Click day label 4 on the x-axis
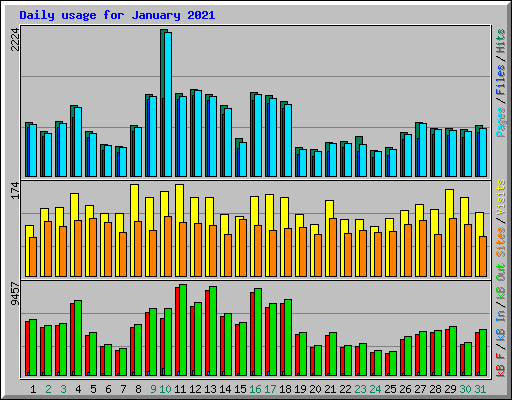 [78, 389]
